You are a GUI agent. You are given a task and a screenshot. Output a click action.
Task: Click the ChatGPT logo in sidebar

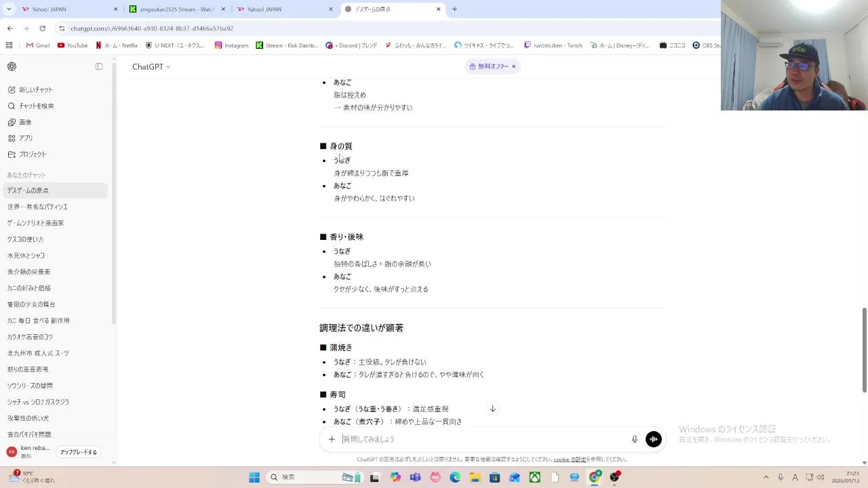click(x=12, y=66)
